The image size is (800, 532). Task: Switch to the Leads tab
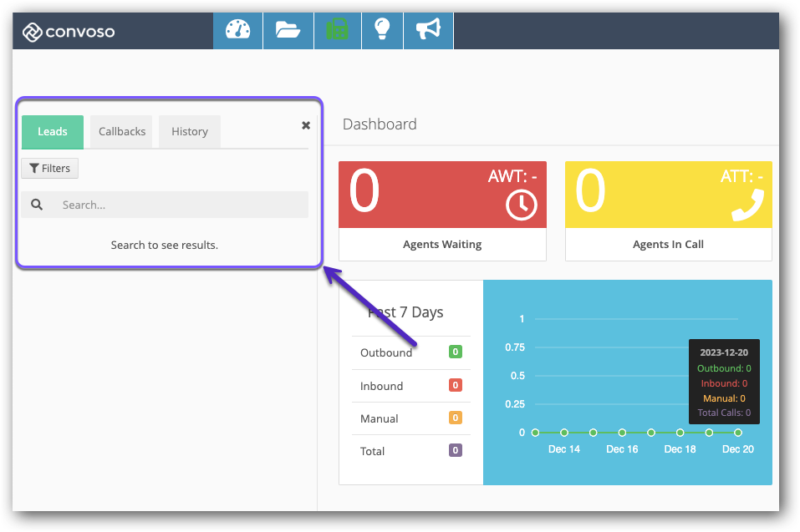(x=53, y=132)
